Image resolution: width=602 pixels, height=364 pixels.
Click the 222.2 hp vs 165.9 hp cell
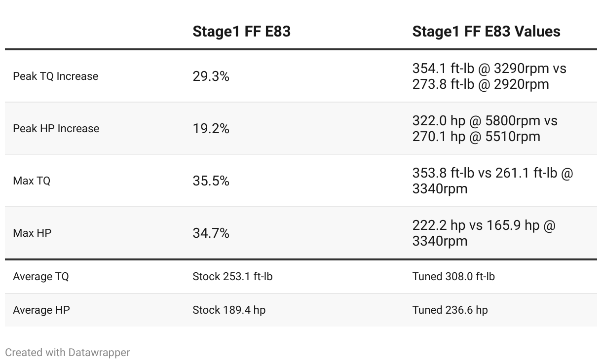pos(484,233)
